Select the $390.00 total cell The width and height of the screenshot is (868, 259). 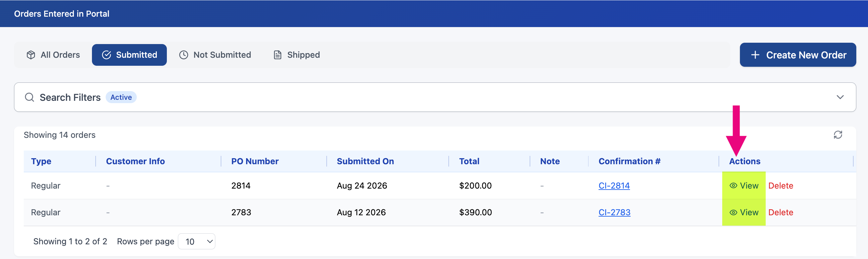pyautogui.click(x=475, y=213)
